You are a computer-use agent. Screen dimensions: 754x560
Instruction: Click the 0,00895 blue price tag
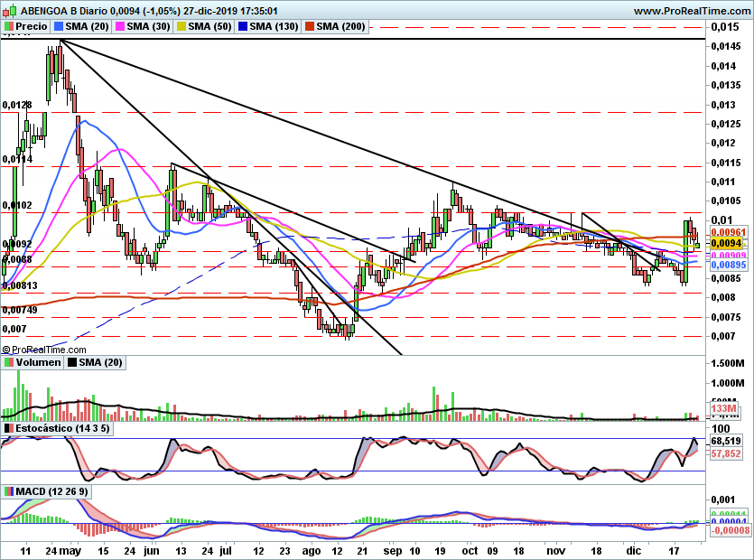[x=726, y=266]
